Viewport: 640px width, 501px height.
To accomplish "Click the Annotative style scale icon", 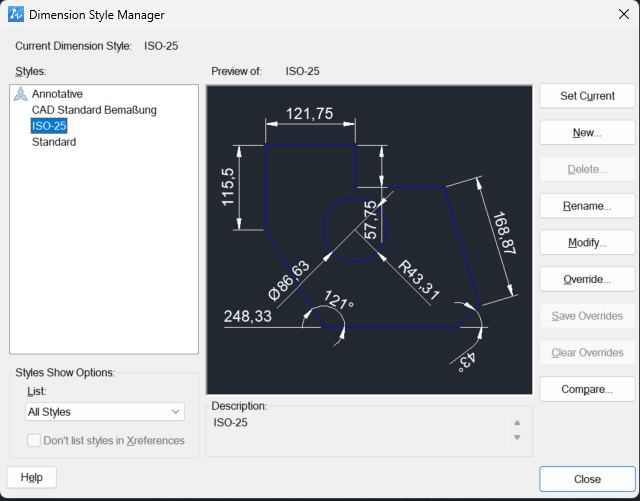I will 20,94.
